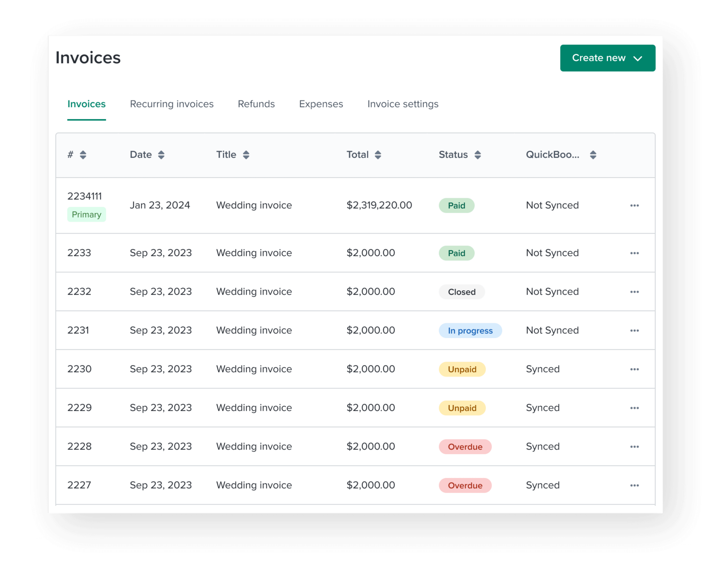This screenshot has height=584, width=728.
Task: Sort the table by invoice number column
Action: pos(83,155)
